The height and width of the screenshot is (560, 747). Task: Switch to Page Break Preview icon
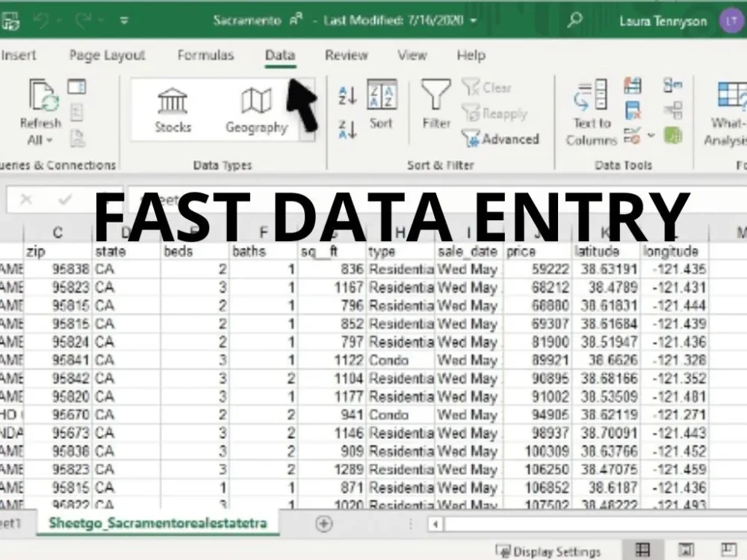729,550
